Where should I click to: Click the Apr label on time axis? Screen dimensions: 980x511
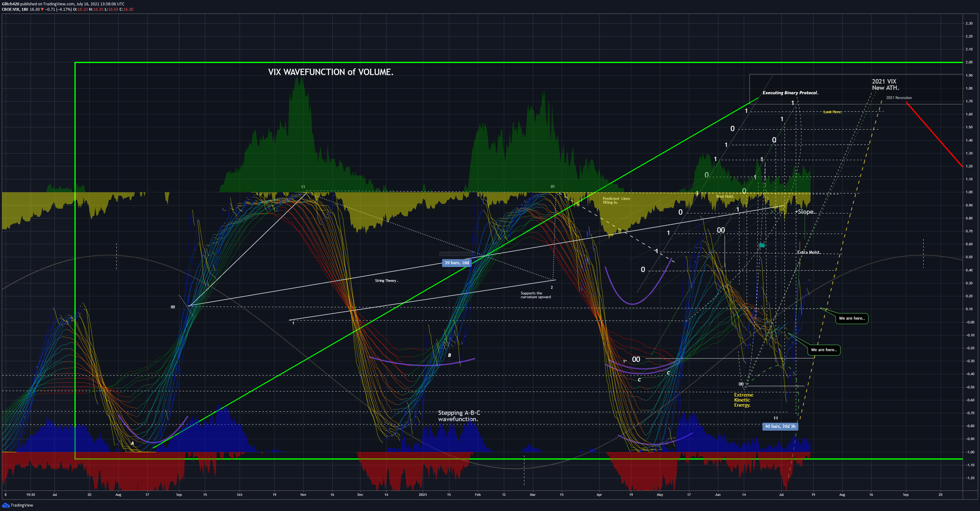tap(599, 495)
